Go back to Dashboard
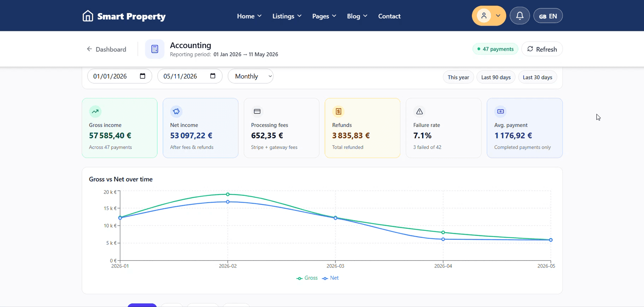The image size is (644, 307). click(x=106, y=49)
